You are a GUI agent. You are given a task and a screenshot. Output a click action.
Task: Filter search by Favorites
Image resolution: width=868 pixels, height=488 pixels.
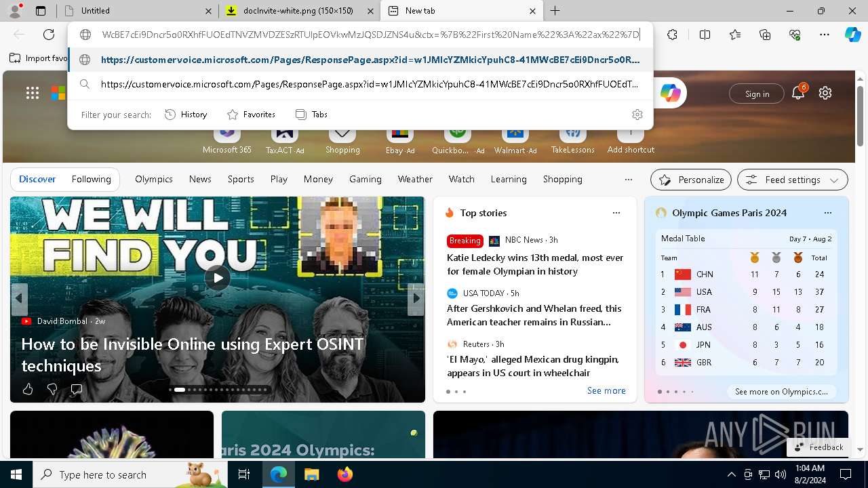(x=251, y=115)
